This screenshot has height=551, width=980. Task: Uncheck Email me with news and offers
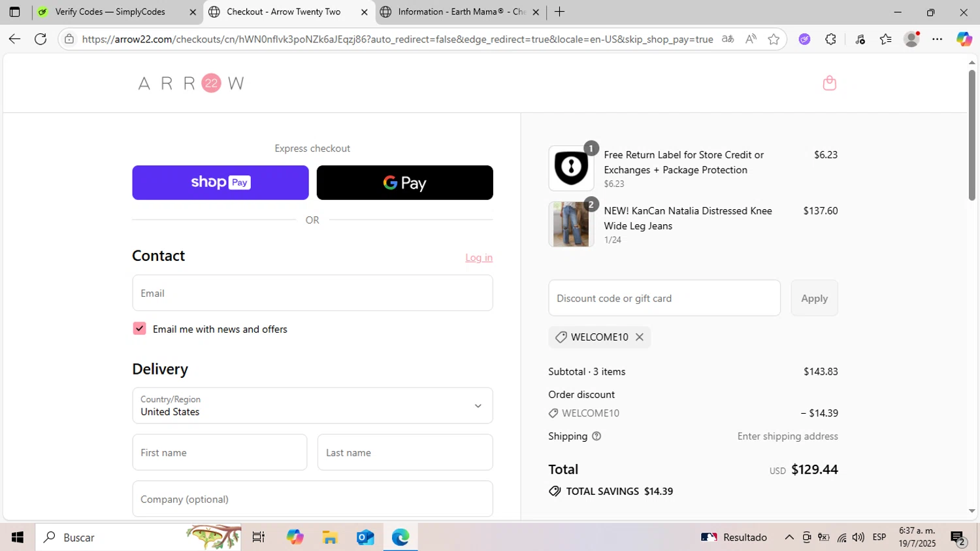139,328
